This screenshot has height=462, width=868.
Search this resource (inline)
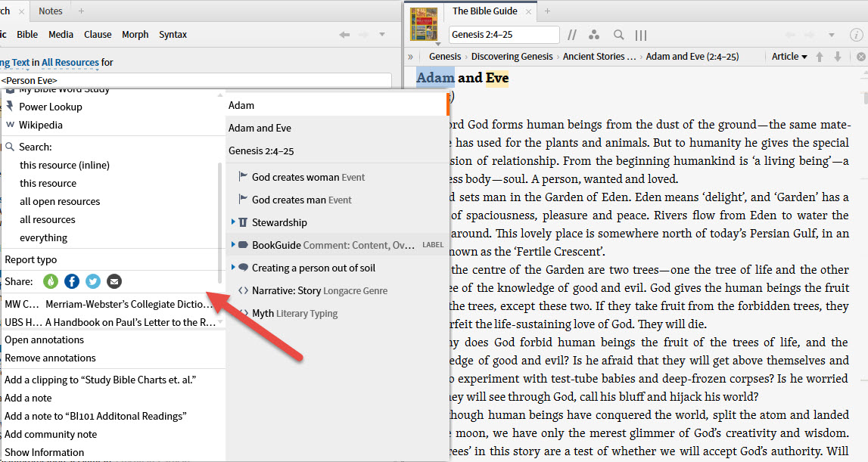click(x=64, y=165)
